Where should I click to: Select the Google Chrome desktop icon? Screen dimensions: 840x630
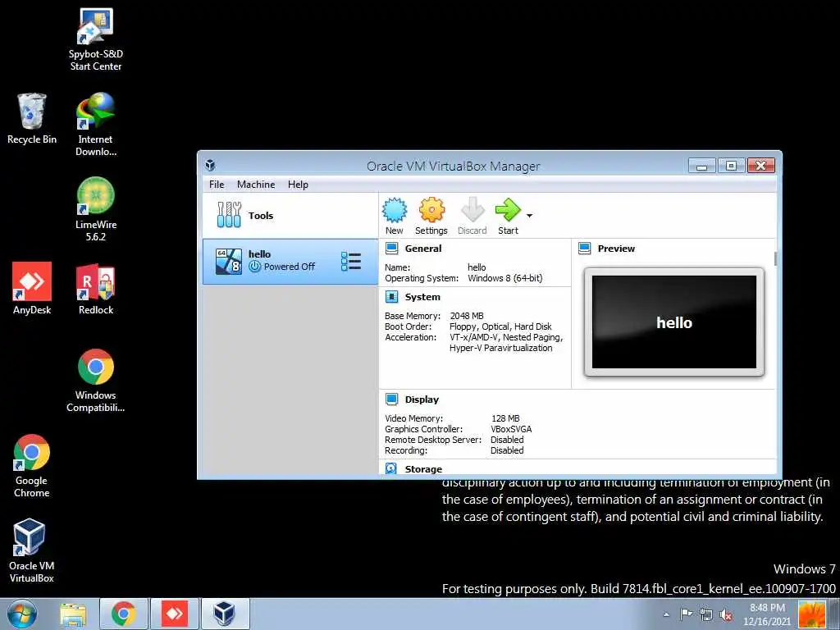32,466
